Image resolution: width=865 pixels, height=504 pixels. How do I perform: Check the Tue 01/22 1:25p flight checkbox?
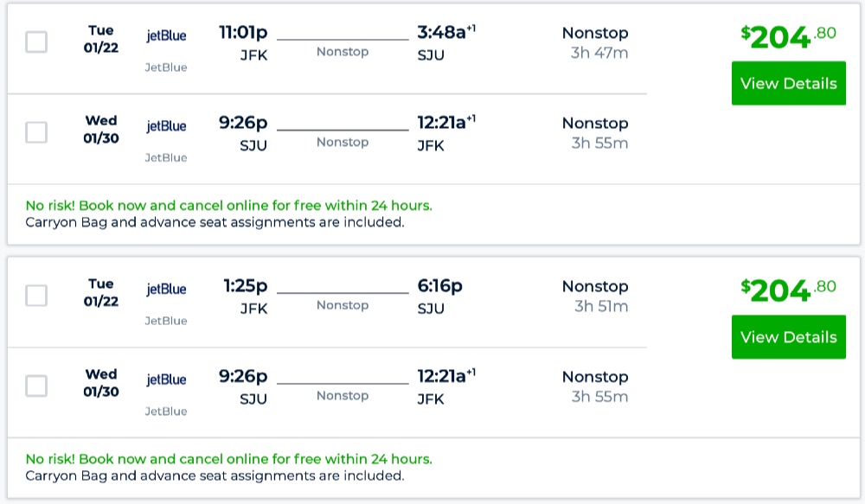pyautogui.click(x=36, y=296)
